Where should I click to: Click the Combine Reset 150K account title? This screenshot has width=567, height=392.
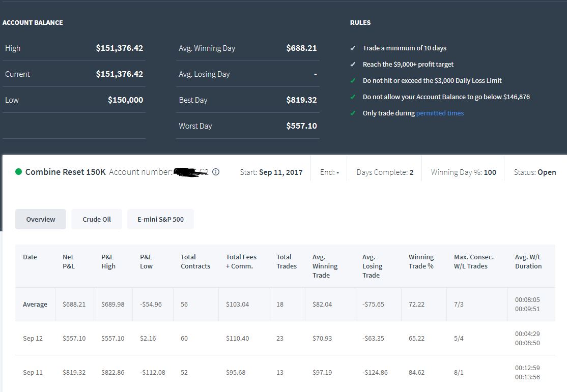click(66, 172)
